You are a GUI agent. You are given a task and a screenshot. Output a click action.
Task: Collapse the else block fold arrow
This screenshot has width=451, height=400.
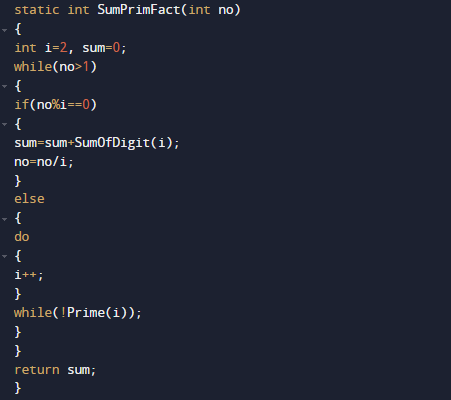click(5, 219)
